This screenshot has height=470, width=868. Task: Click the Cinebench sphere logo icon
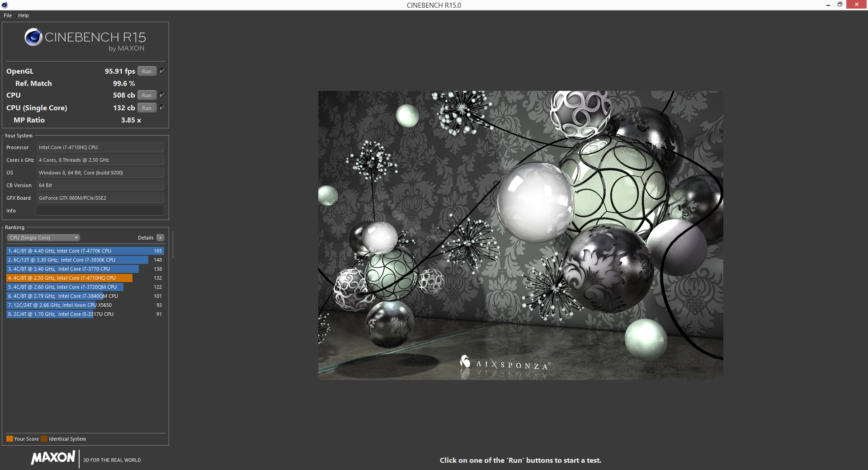tap(33, 37)
